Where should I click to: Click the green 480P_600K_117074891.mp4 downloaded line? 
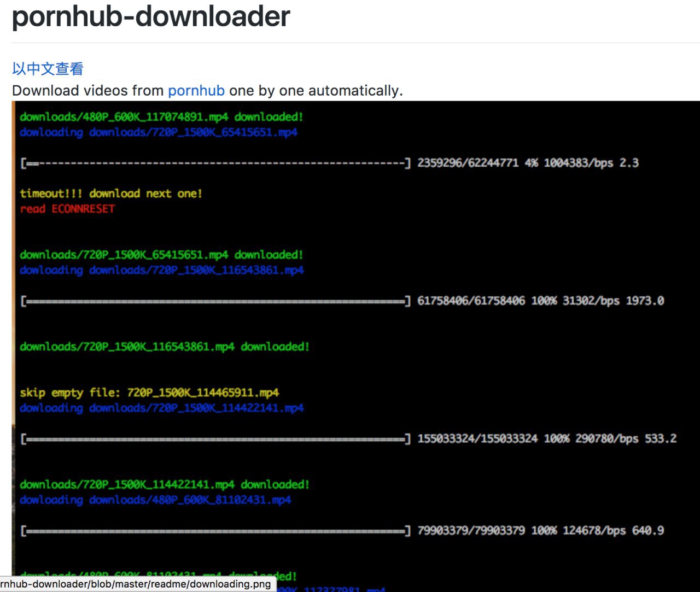click(x=161, y=116)
